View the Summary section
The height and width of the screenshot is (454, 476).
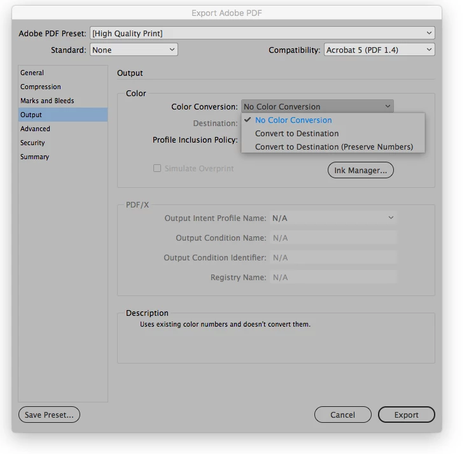coord(63,157)
